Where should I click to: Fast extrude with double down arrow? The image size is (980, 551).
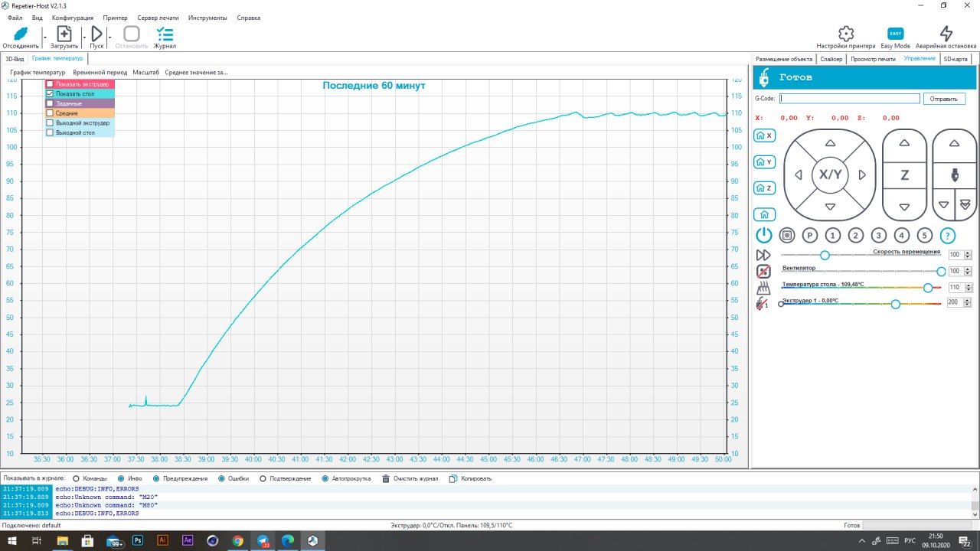pyautogui.click(x=965, y=204)
